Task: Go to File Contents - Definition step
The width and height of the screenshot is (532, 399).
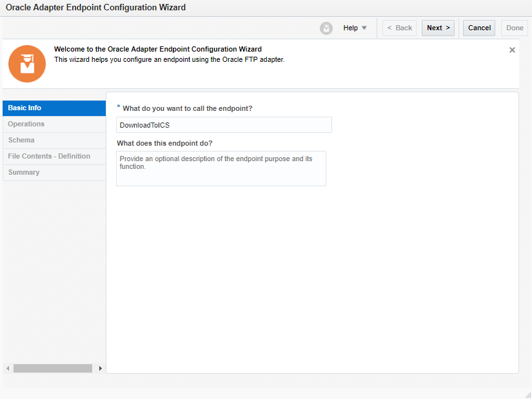Action: tap(54, 157)
